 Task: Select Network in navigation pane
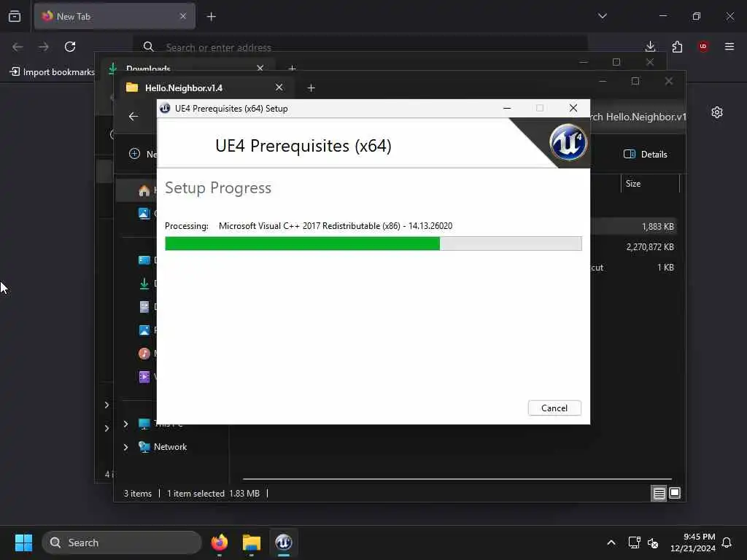(170, 447)
